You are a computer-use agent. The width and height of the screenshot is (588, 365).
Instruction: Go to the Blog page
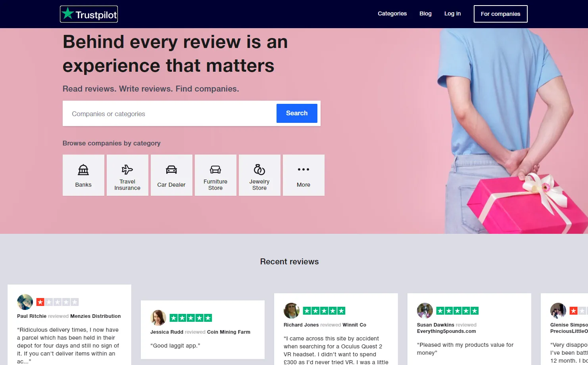(425, 13)
